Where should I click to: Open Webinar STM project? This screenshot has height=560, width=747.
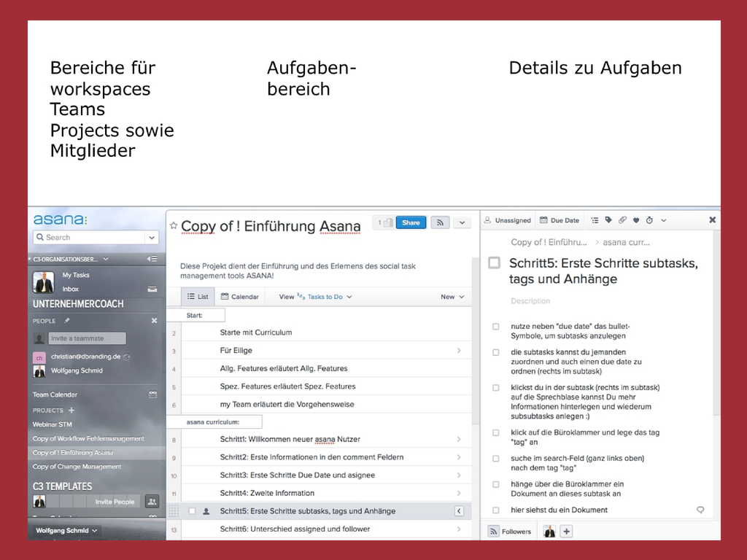53,424
